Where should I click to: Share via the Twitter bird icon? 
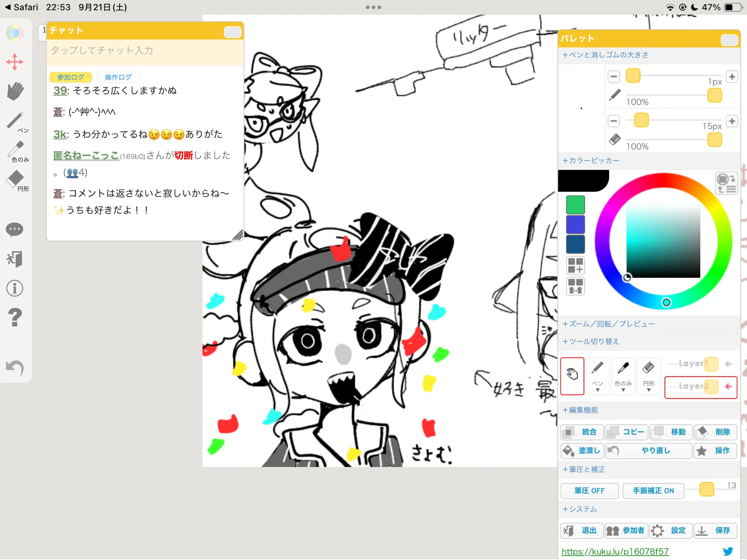pyautogui.click(x=728, y=551)
